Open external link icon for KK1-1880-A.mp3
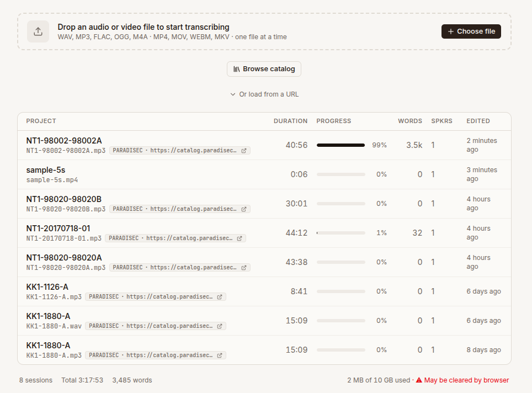The height and width of the screenshot is (393, 532). [x=220, y=355]
